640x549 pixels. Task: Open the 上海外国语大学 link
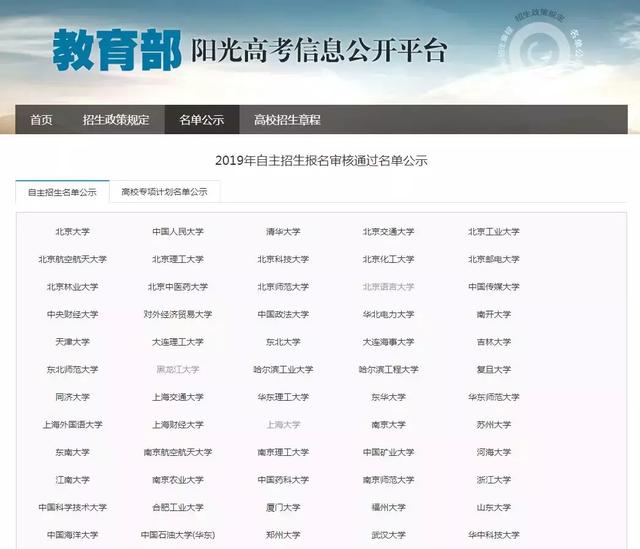pyautogui.click(x=73, y=424)
